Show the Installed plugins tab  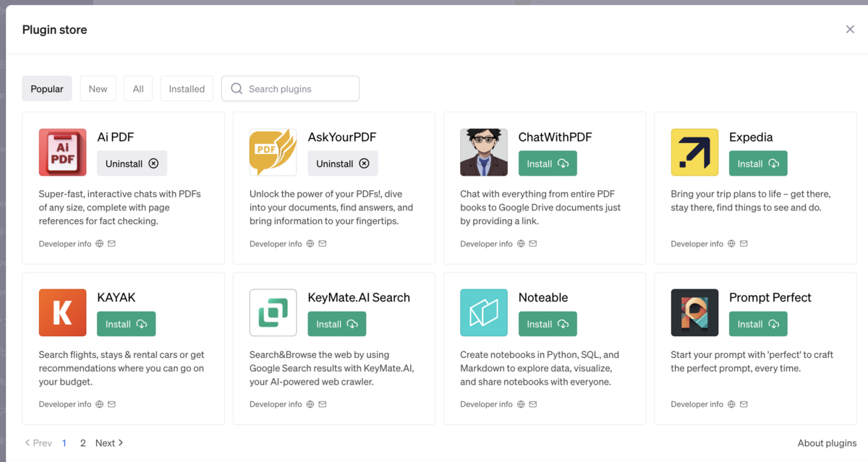(187, 89)
